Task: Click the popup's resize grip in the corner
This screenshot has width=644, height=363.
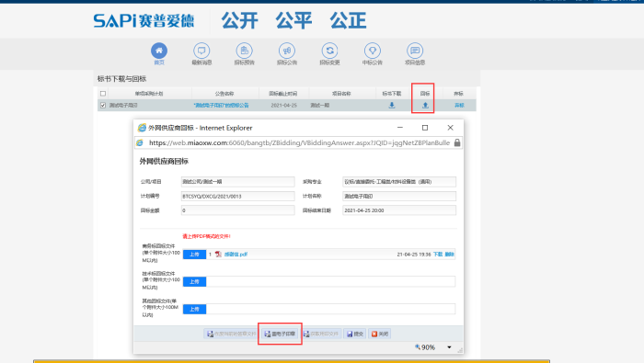Action: tap(460, 349)
